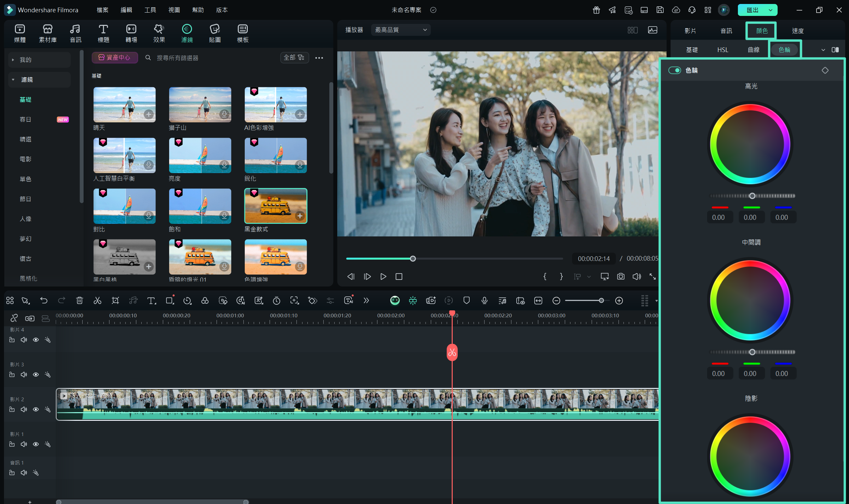Open the 音訊 audio library

75,33
